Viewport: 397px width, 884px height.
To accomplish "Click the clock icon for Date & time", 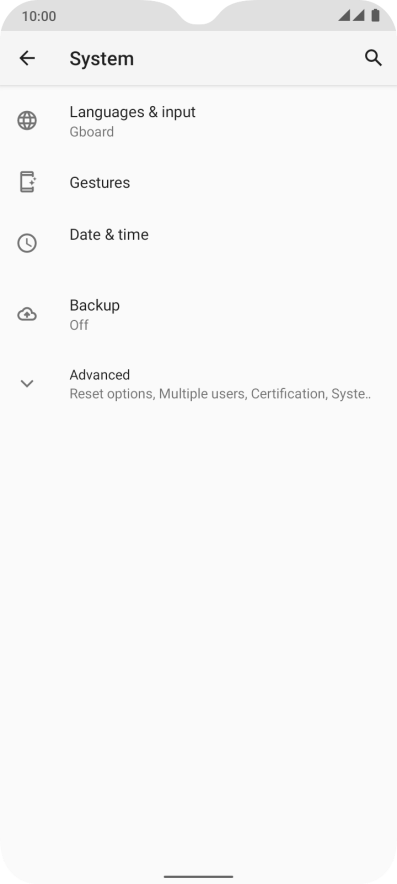I will coord(27,243).
